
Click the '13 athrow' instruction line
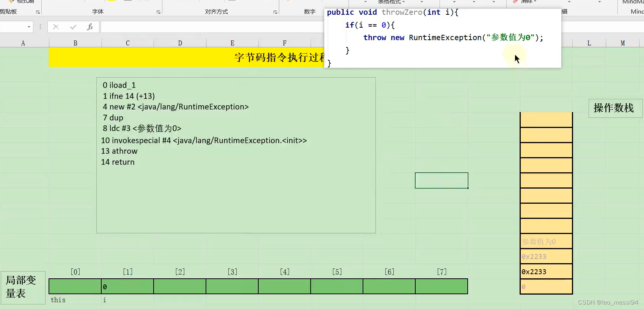(119, 151)
